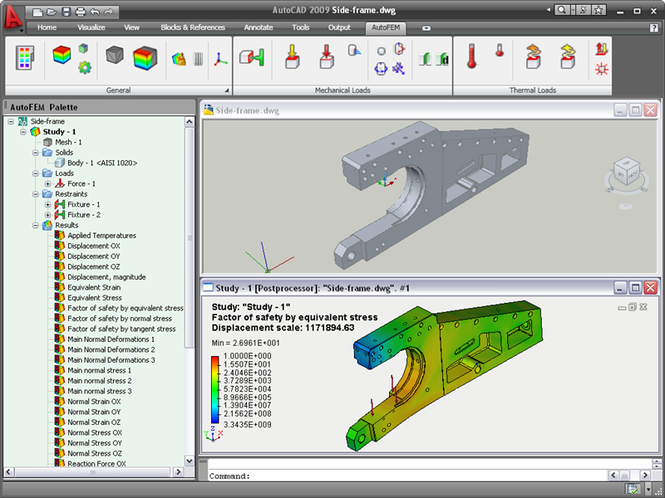Switch to the Home ribbon tab

tap(47, 28)
